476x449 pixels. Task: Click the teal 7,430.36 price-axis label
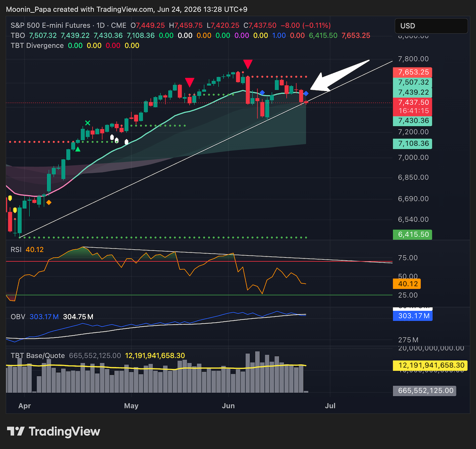coord(413,121)
